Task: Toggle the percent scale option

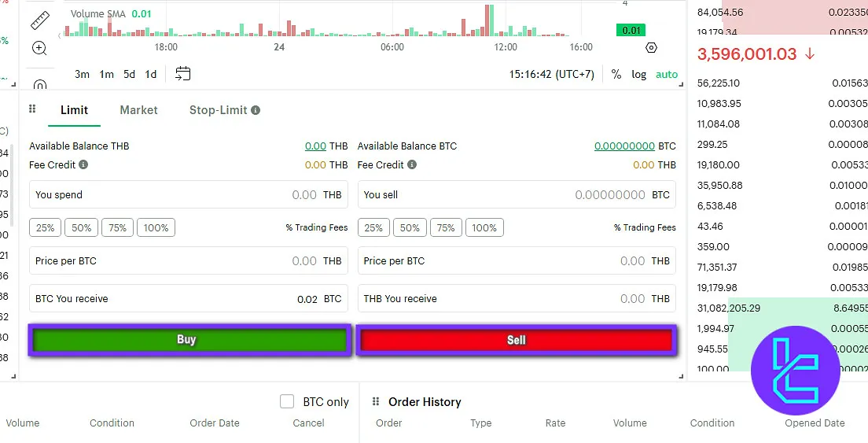Action: (x=616, y=75)
